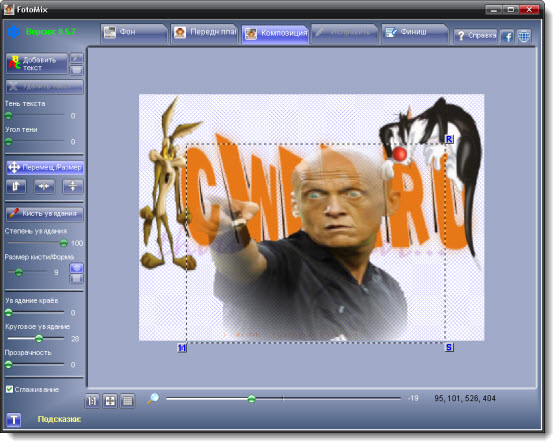The image size is (560, 448).
Task: Click the 1:1 handle on selection
Action: [182, 348]
